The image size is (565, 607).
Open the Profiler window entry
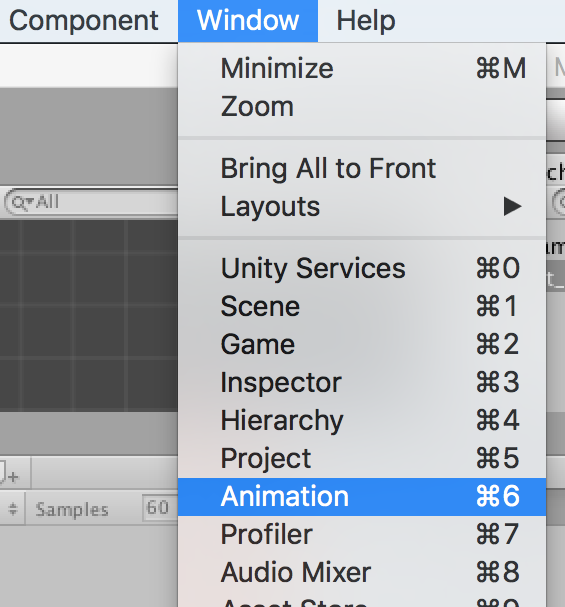click(x=362, y=534)
